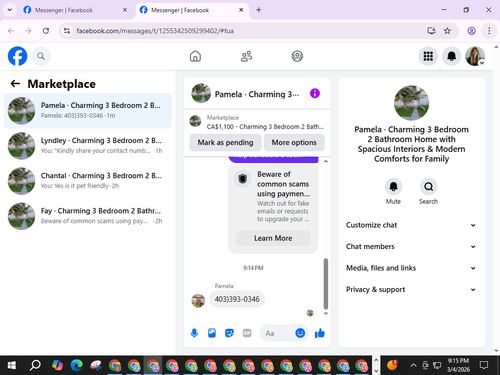Search in conversation with magnifier icon
This screenshot has width=500, height=375.
coord(428,186)
